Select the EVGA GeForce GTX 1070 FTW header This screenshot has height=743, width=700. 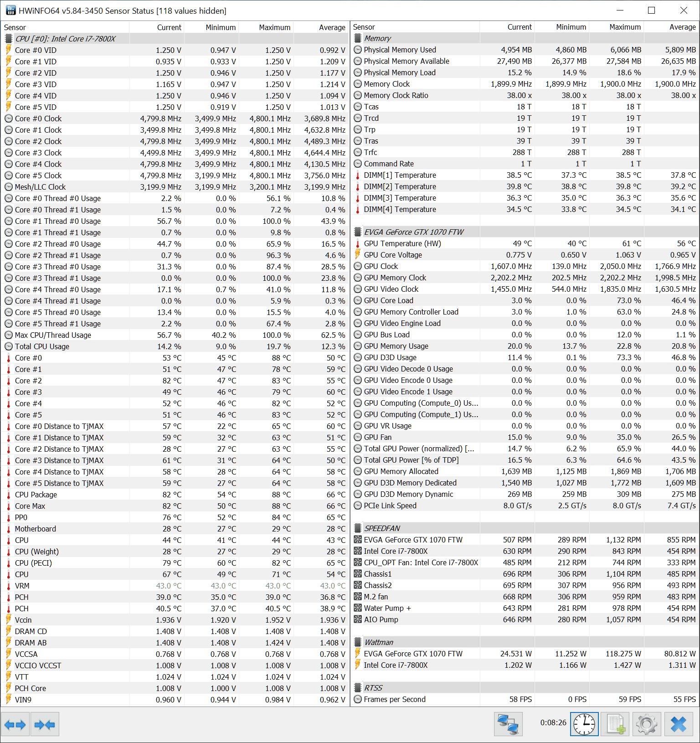click(525, 232)
